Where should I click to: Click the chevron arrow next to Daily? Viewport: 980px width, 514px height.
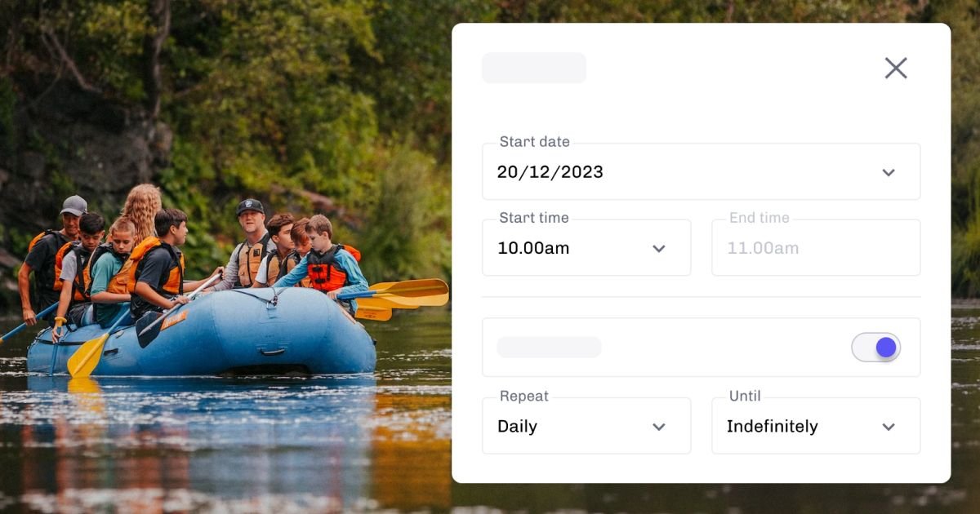(x=659, y=427)
